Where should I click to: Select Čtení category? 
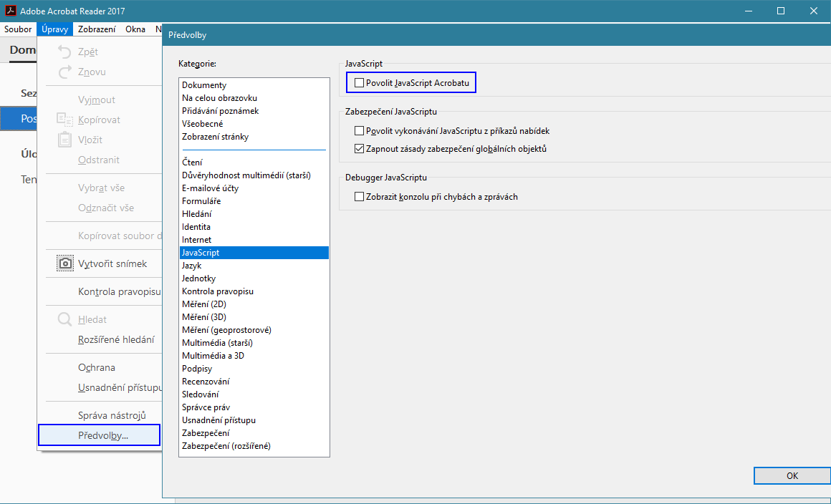(254, 163)
